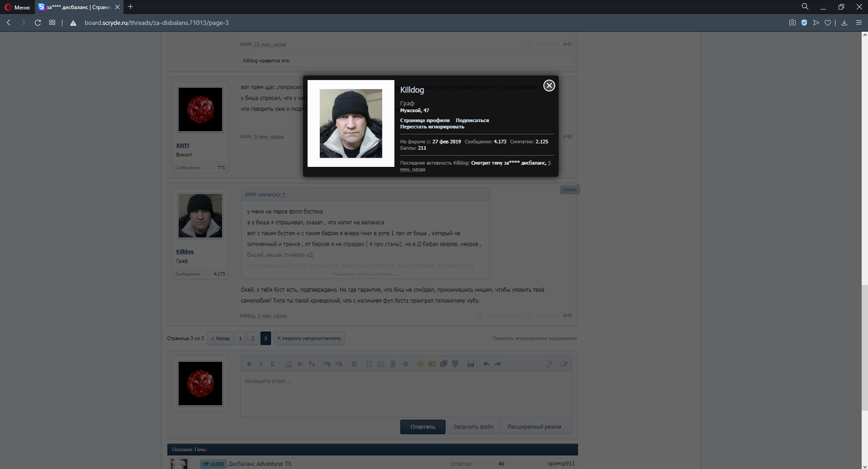Switch to page 2 of the thread
This screenshot has width=868, height=469.
coord(253,338)
